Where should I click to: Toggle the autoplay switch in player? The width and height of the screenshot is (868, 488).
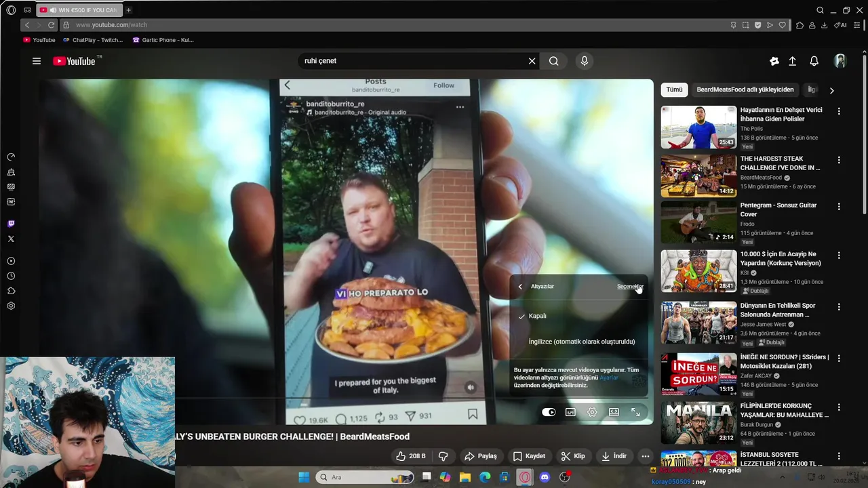pyautogui.click(x=549, y=412)
